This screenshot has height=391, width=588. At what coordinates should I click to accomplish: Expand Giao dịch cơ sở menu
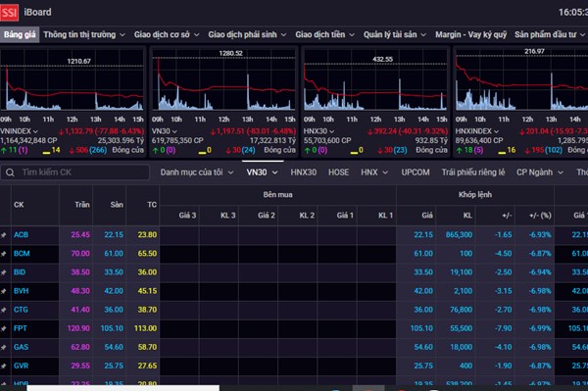pyautogui.click(x=167, y=35)
